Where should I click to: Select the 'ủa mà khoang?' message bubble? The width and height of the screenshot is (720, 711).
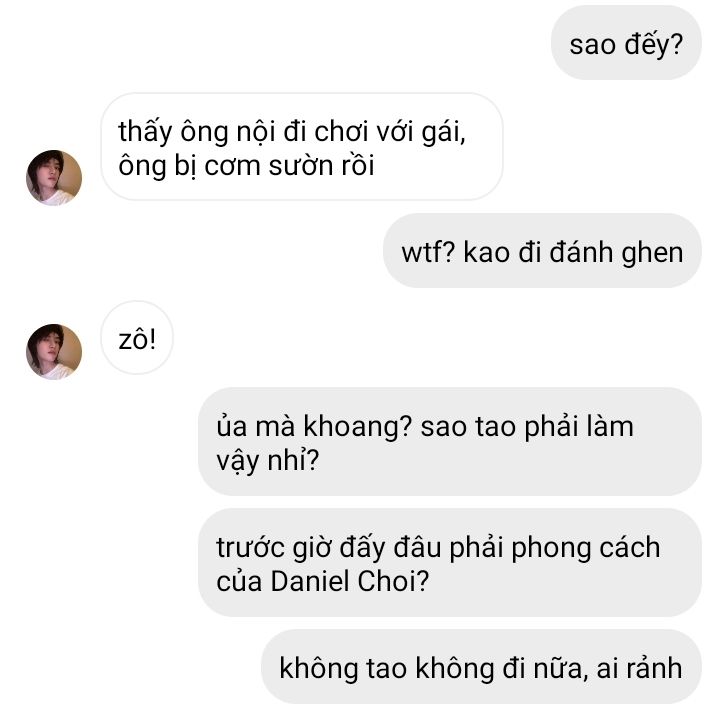click(x=450, y=442)
